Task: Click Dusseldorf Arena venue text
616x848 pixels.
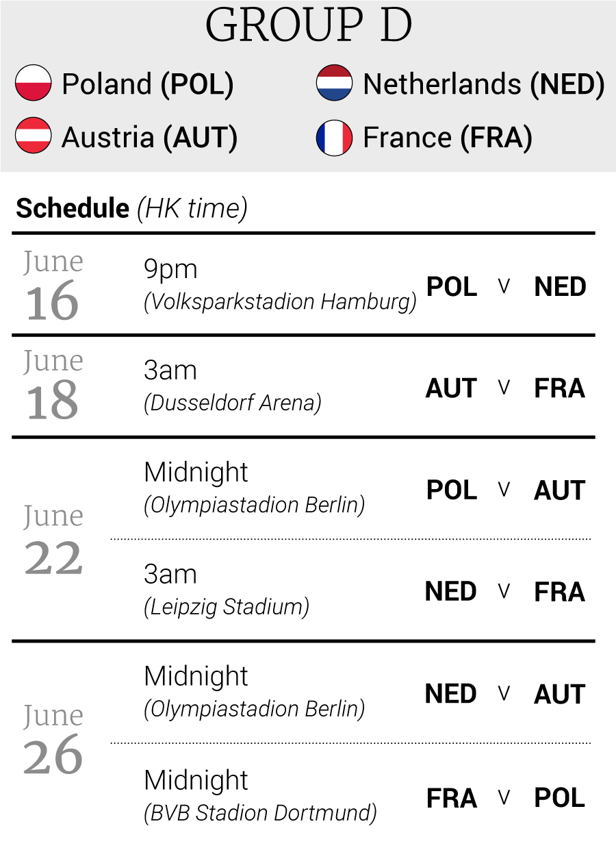Action: 233,403
